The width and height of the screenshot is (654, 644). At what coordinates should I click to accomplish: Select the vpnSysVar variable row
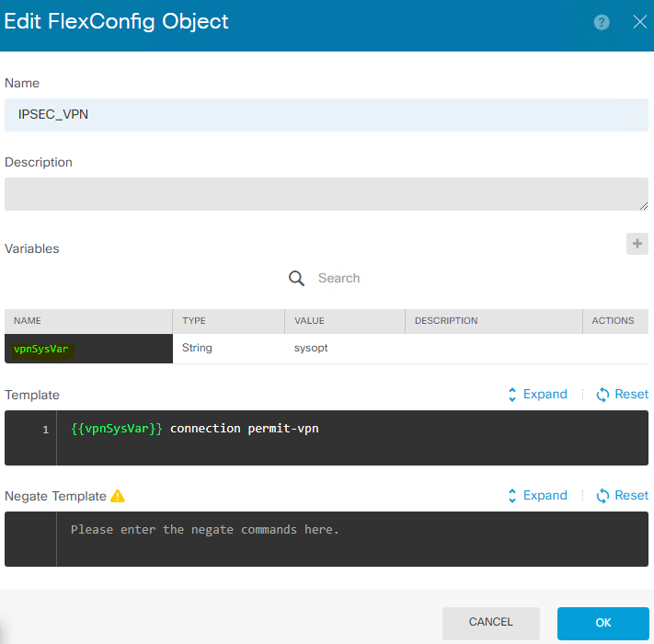tap(327, 349)
